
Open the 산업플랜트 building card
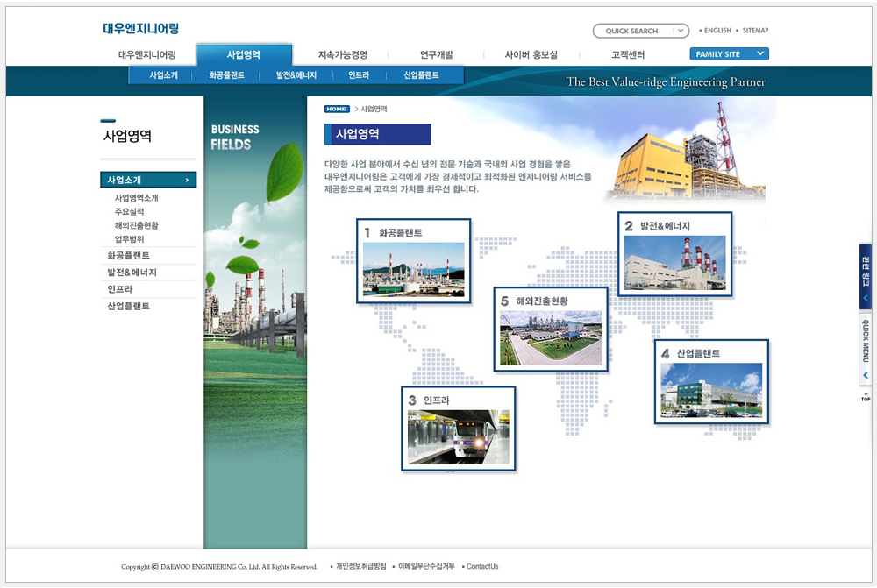tap(711, 381)
